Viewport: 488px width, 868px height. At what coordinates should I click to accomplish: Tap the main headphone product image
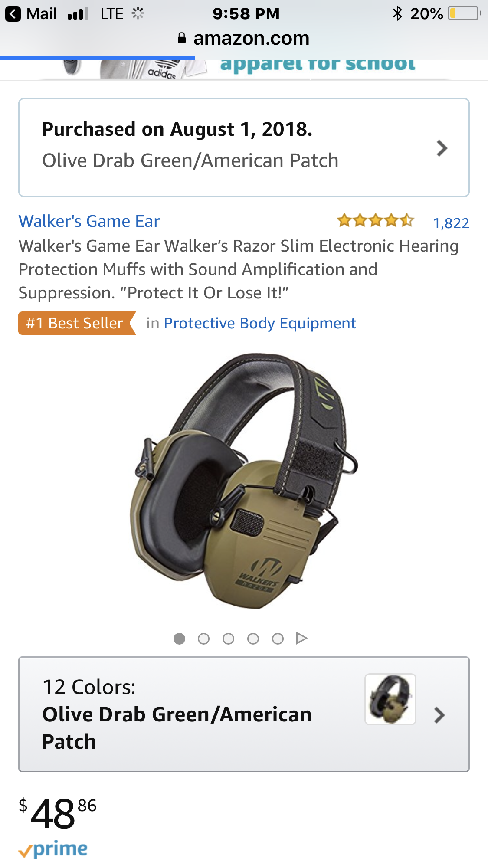(244, 481)
